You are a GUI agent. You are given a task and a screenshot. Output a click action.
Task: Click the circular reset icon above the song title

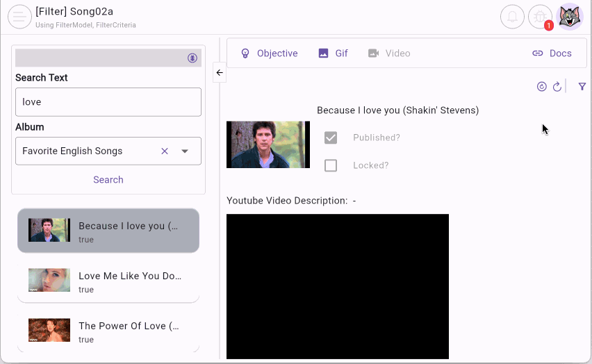point(542,87)
